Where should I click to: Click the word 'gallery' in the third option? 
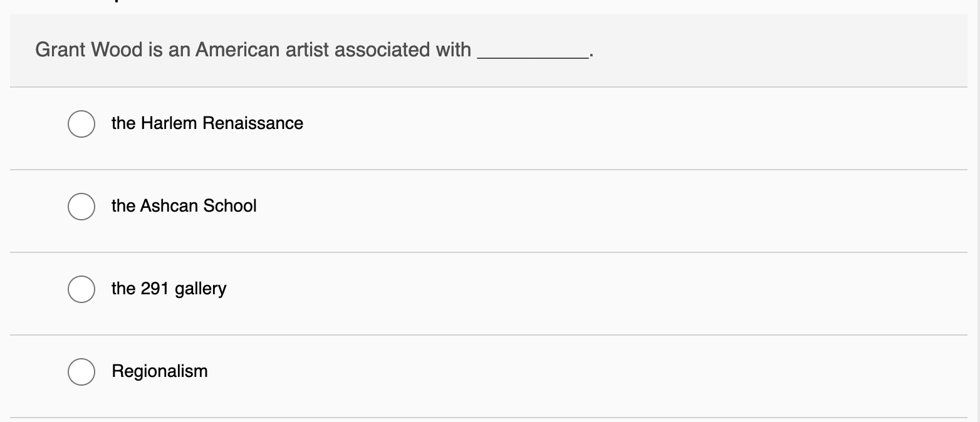click(x=201, y=289)
